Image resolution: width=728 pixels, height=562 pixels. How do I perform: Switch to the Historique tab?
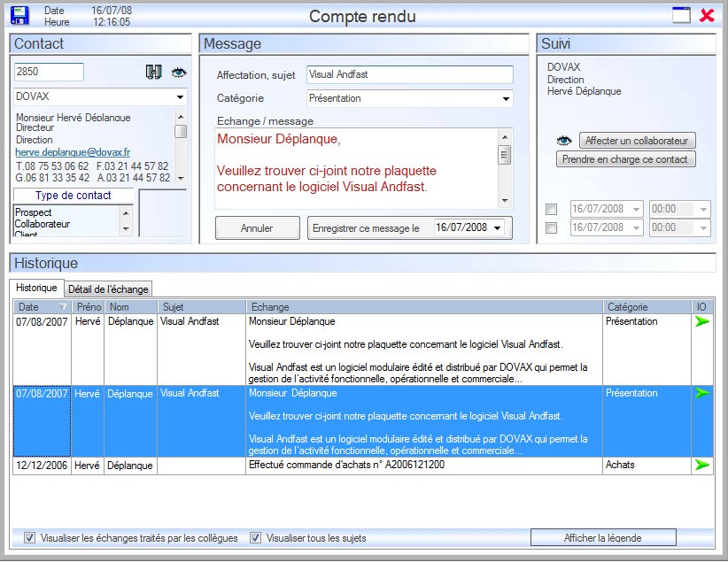click(x=36, y=288)
